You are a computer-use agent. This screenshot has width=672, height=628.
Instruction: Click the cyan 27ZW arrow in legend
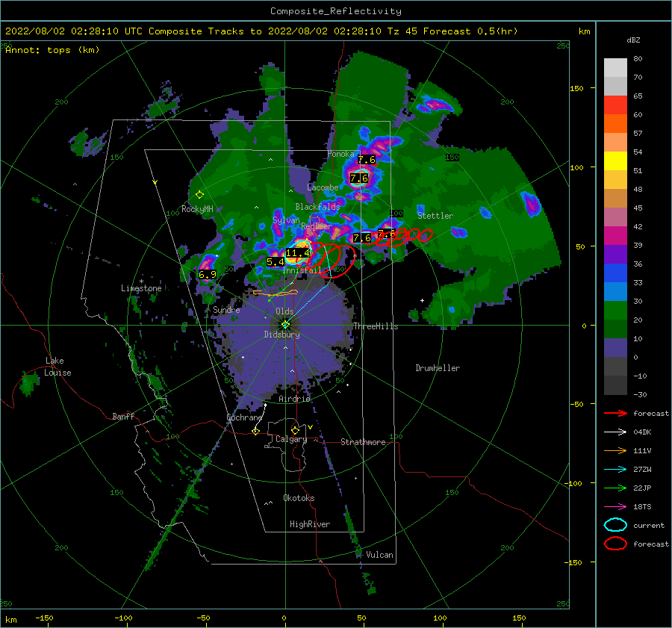pos(615,470)
